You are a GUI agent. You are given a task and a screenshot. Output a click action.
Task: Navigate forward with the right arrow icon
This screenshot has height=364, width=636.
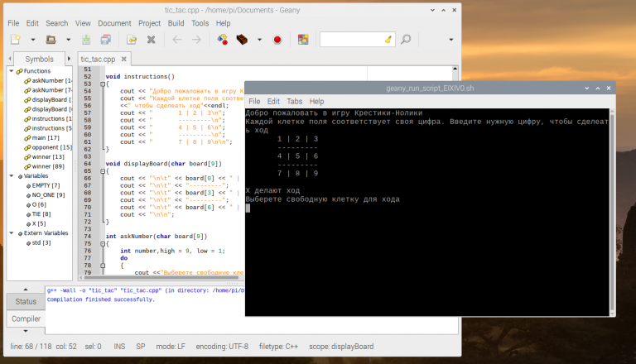tap(196, 40)
